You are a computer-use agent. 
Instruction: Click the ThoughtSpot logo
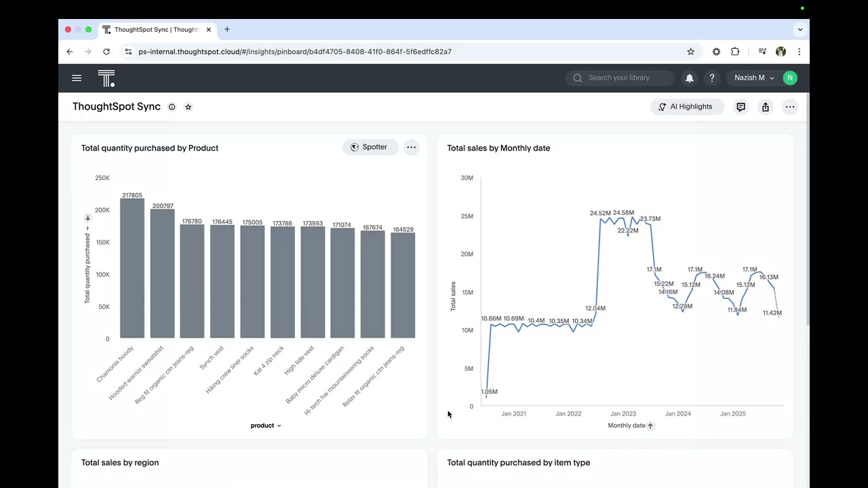(x=106, y=78)
